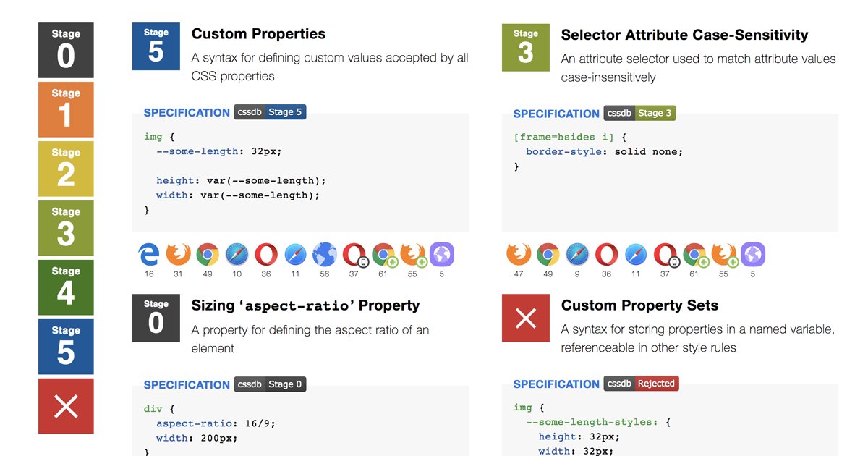Click the cssdb Stage 0 badge

270,384
